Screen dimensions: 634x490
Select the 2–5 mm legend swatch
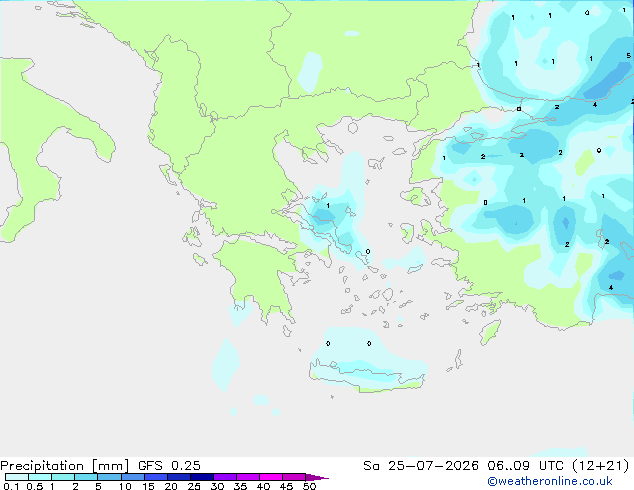[86, 477]
